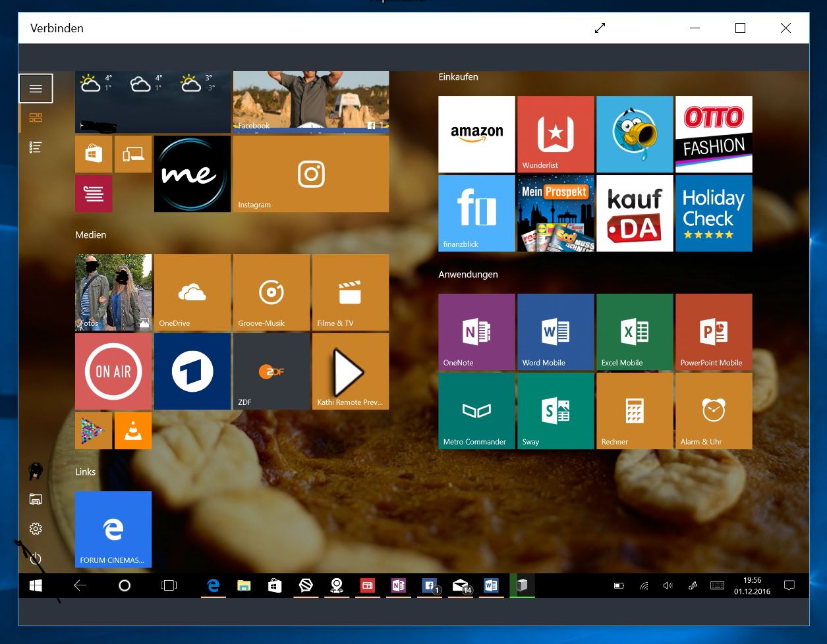
Task: Open the Rechner calculator tile
Action: click(635, 411)
